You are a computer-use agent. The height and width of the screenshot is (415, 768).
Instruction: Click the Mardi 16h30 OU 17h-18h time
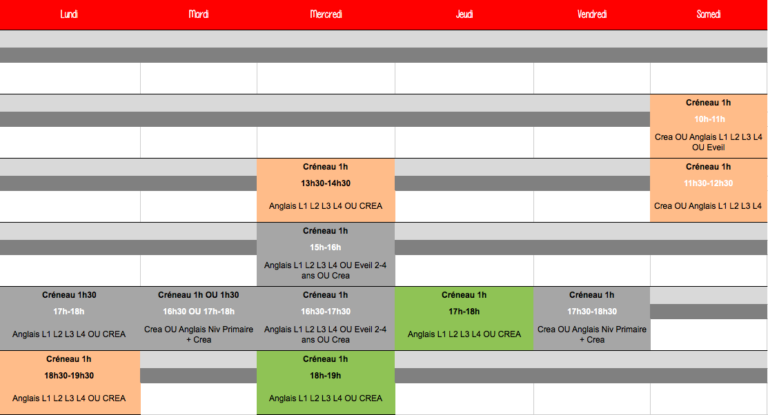click(199, 311)
